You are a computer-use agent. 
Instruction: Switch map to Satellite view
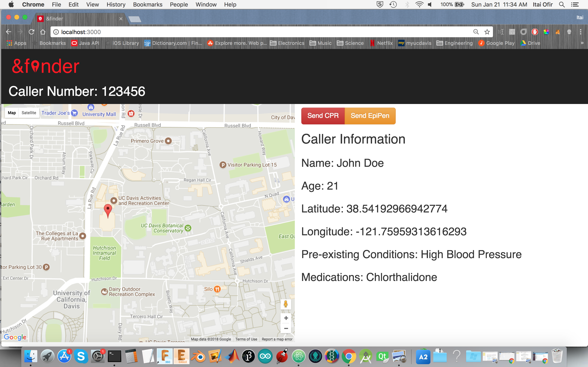[29, 113]
